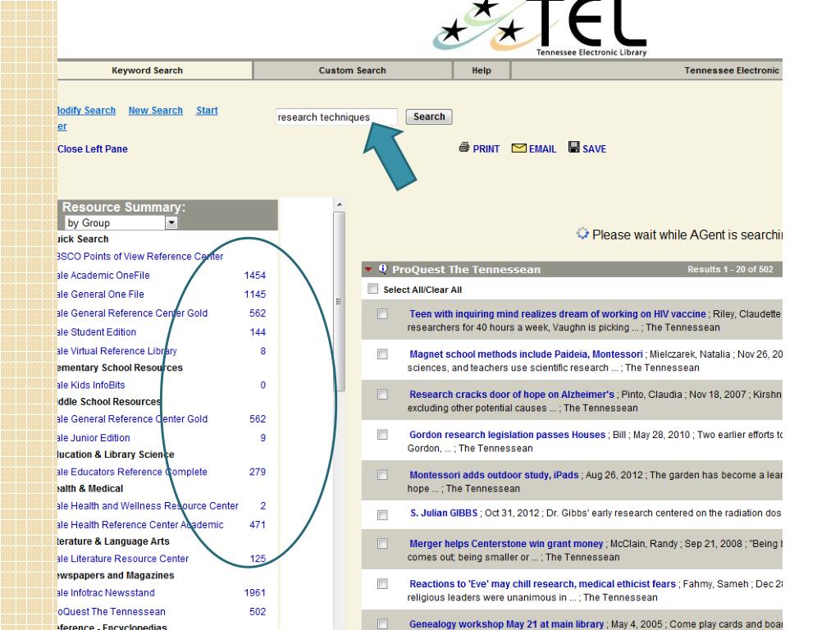Open Gale Academic OneFile resource
Image resolution: width=840 pixels, height=630 pixels.
[x=103, y=276]
